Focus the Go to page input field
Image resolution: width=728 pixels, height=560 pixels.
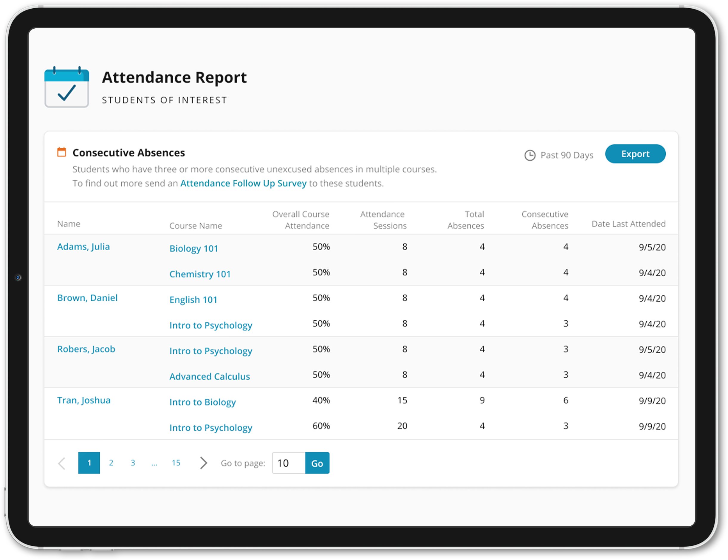coord(288,463)
